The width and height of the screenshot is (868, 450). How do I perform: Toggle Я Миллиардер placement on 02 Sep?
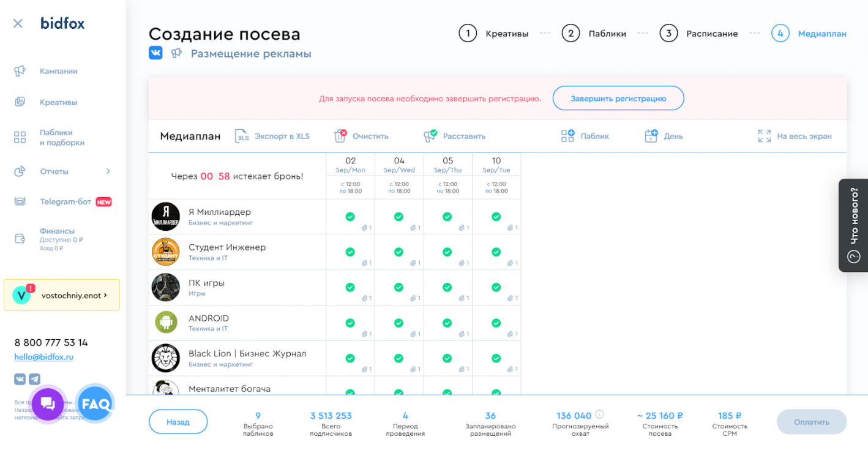[x=350, y=217]
